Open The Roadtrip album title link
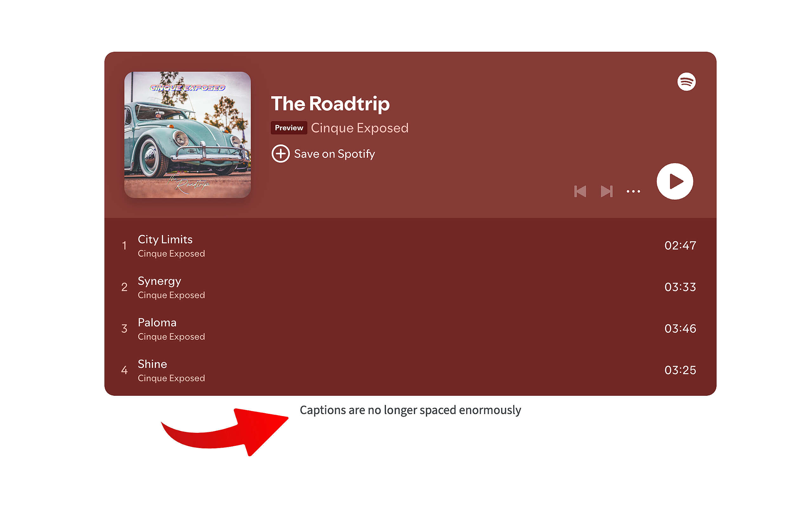812x507 pixels. (x=330, y=103)
